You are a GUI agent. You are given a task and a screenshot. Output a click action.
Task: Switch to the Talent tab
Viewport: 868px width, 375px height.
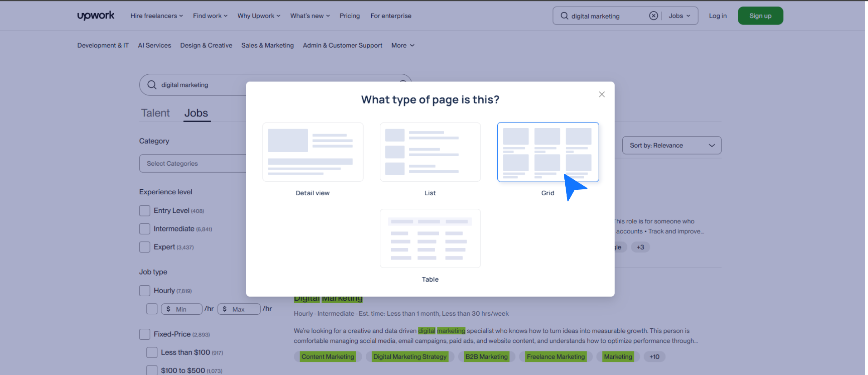pyautogui.click(x=155, y=113)
